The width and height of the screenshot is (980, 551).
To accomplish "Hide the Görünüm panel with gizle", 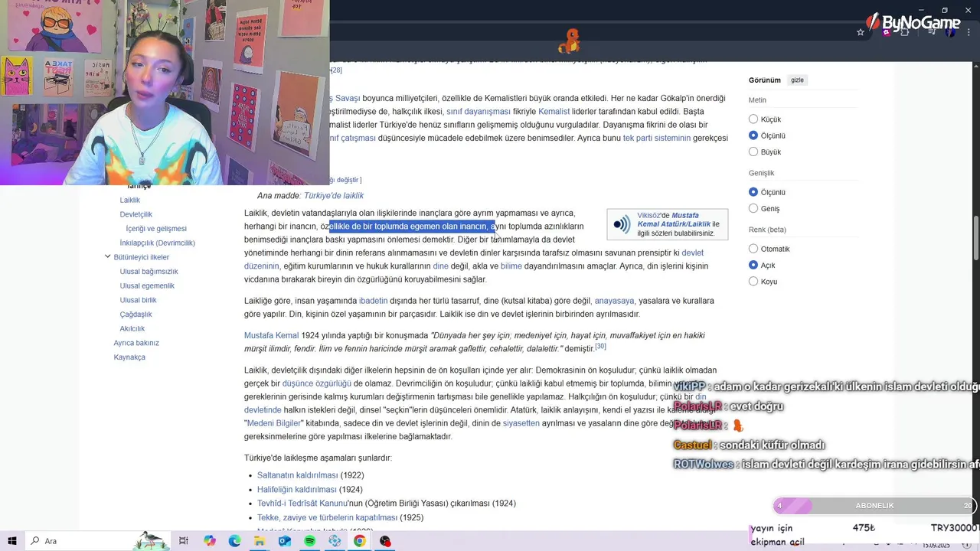I will click(x=797, y=80).
